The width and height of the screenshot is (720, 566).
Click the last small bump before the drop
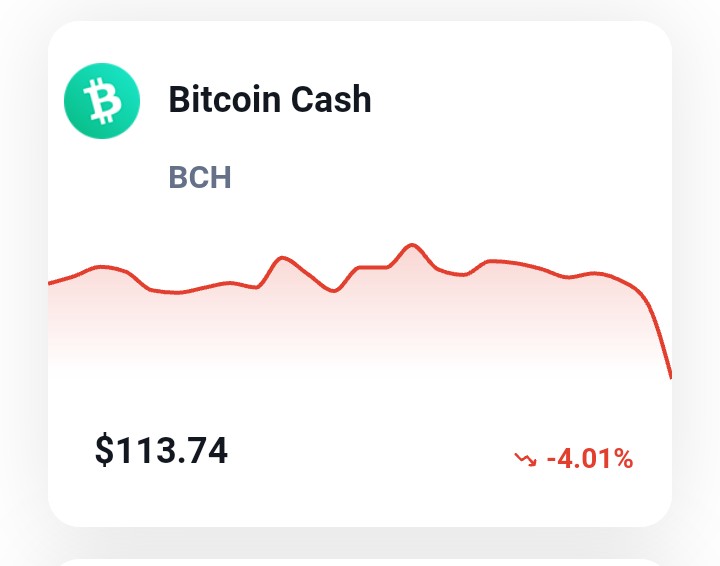coord(595,275)
